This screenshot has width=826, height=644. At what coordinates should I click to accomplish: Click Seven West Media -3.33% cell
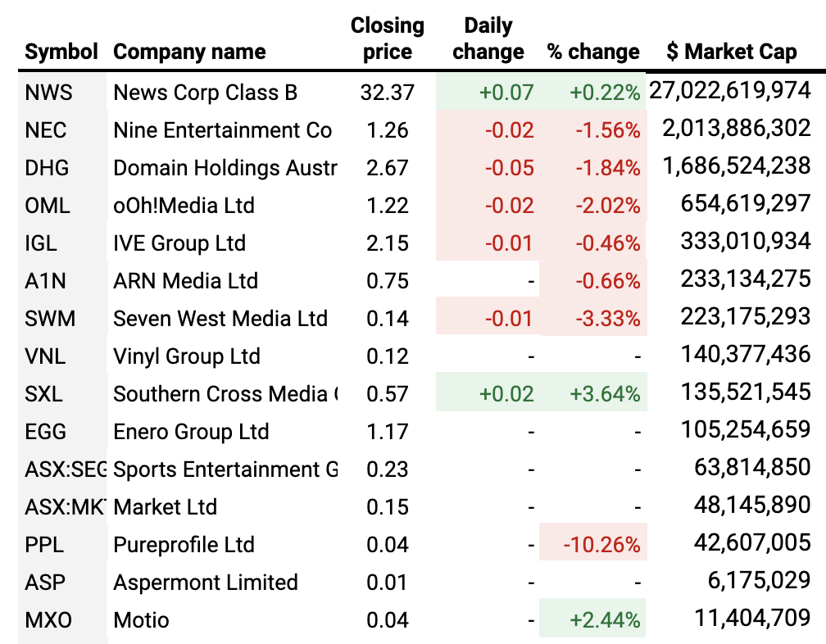[x=607, y=319]
